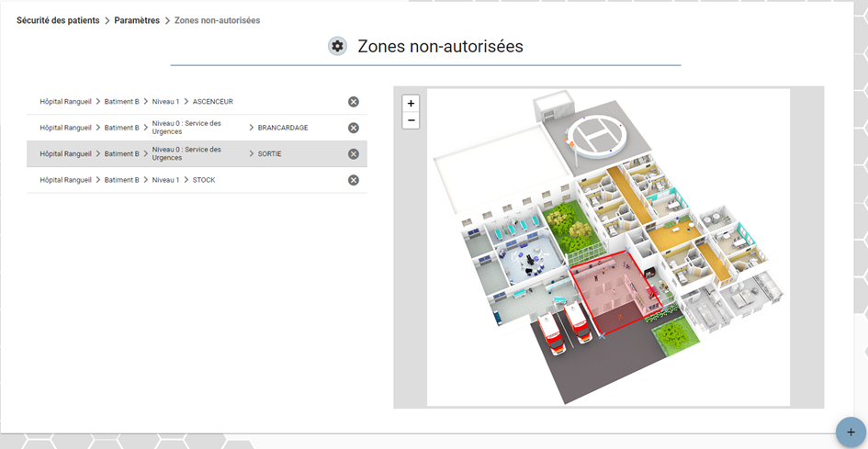Go to Sécurité des patients breadcrumb
868x449 pixels.
coord(58,20)
